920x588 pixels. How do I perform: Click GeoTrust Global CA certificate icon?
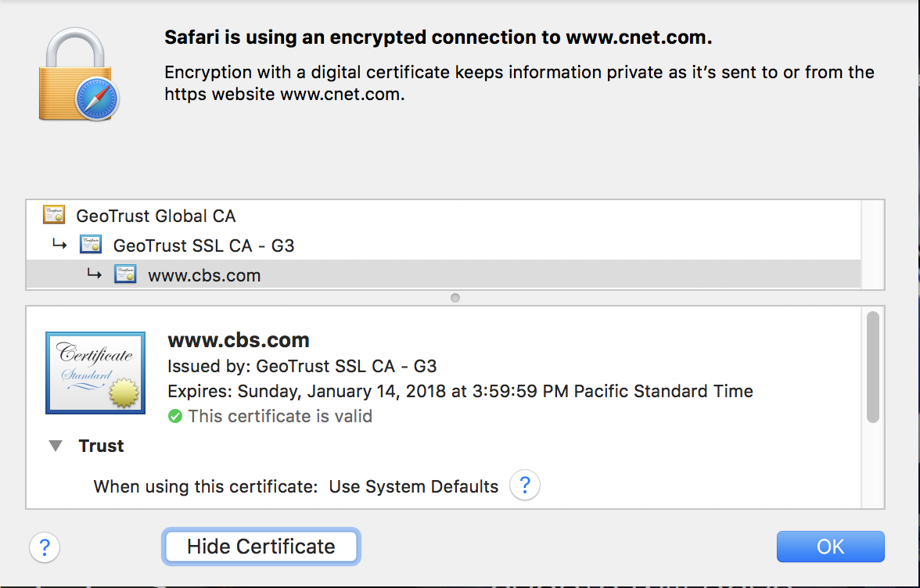[54, 216]
